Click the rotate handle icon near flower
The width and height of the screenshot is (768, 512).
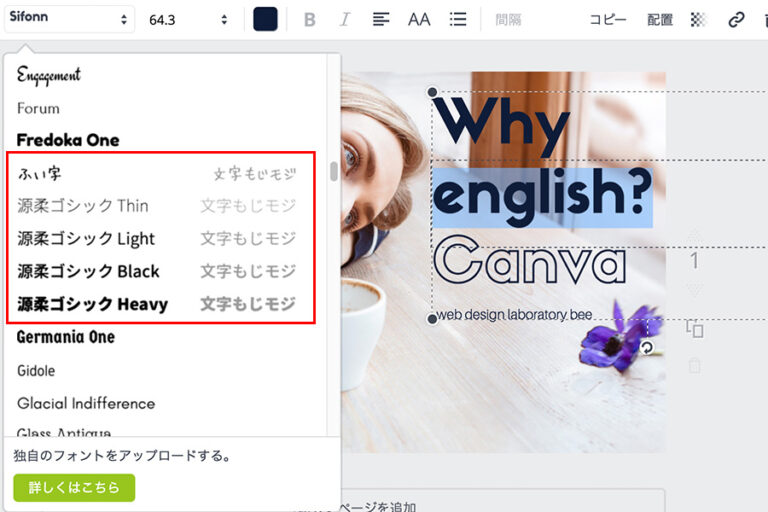click(647, 348)
